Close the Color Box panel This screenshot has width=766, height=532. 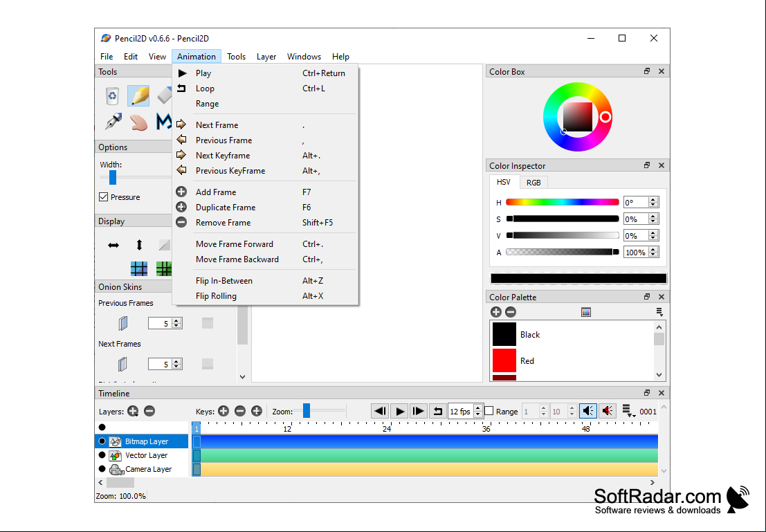(662, 71)
